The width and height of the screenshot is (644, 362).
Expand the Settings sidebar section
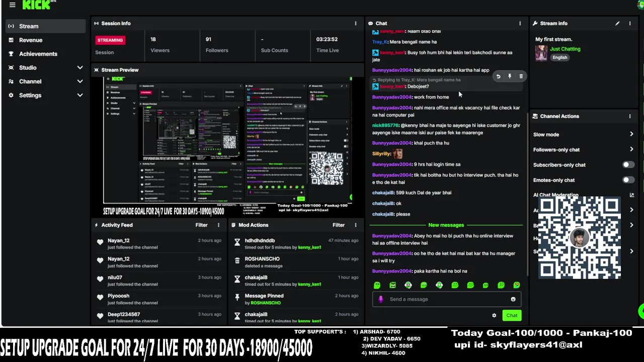pos(80,95)
